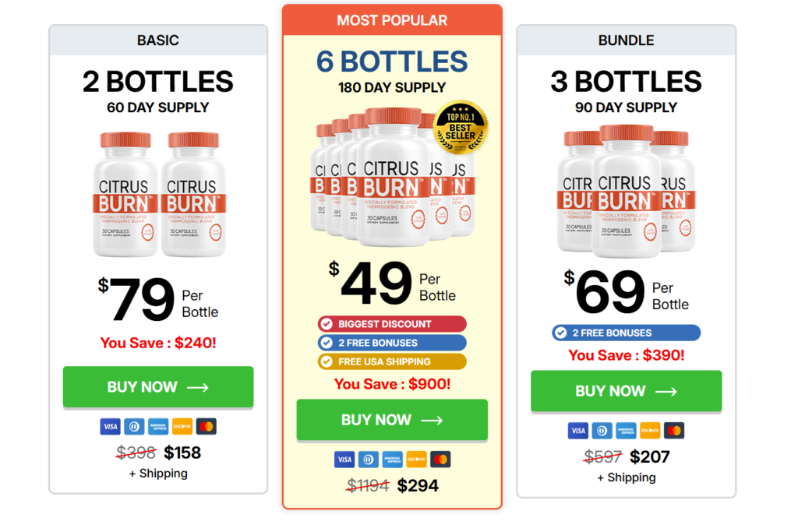Screen dimensions: 798x532
Task: Select the Visa icon on Most Popular card
Action: pos(344,459)
